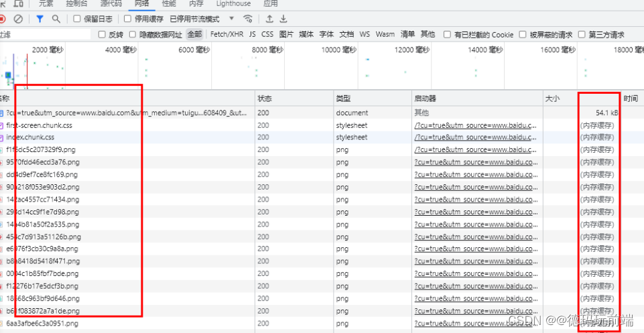Check the 第三方请求 checkbox

[582, 34]
